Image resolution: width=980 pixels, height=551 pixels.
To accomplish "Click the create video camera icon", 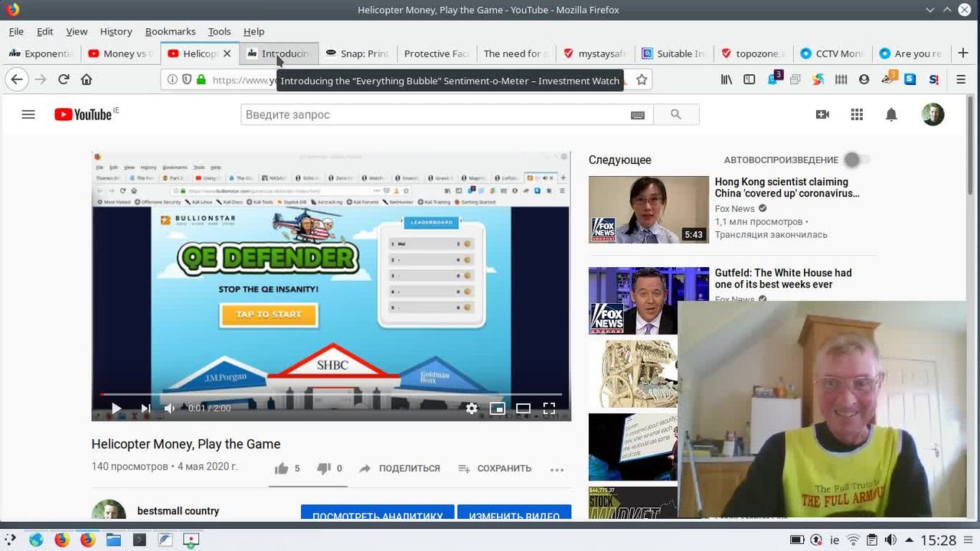I will (822, 115).
